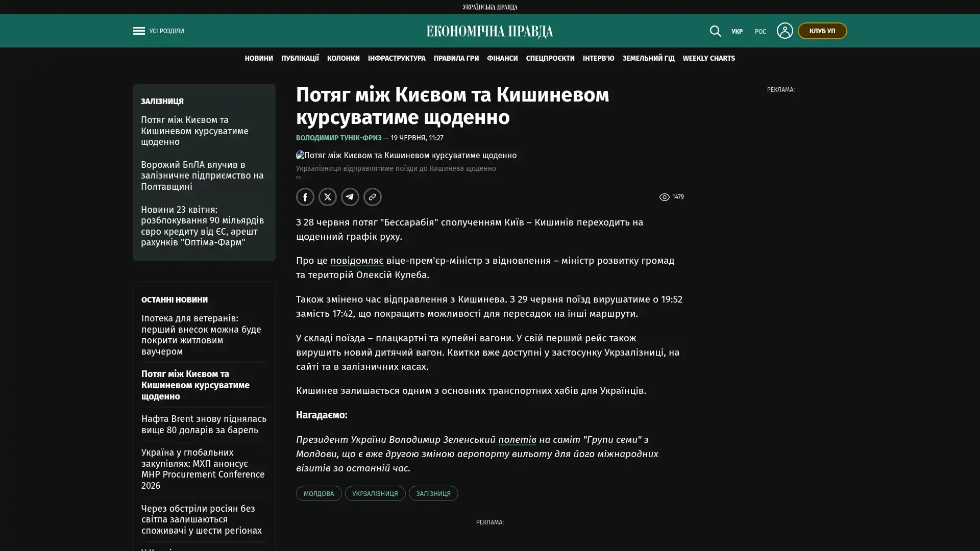
Task: Open the ЗАЛІЗНИЦЯ sidebar heading
Action: (x=162, y=102)
